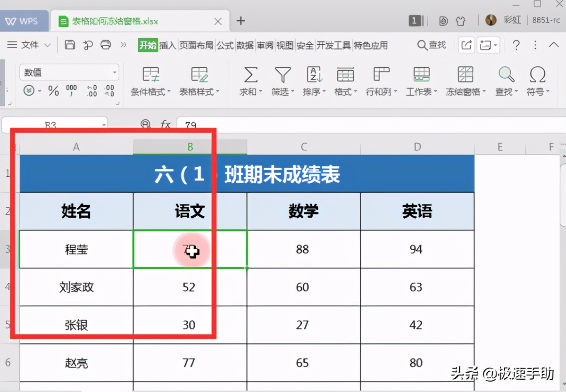Click the ribbon 查找 magnifier icon

coord(506,74)
